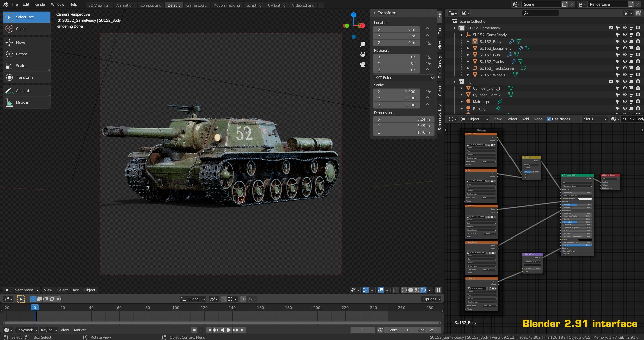Open the Playback dropdown in timeline
This screenshot has height=340, width=644.
pos(27,330)
